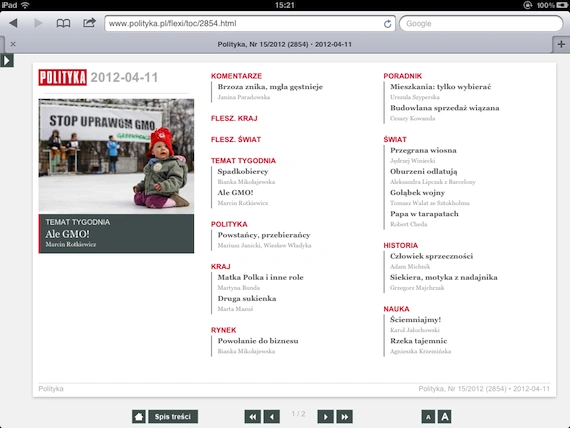
Task: Click author name Adam Michnik
Action: click(410, 267)
